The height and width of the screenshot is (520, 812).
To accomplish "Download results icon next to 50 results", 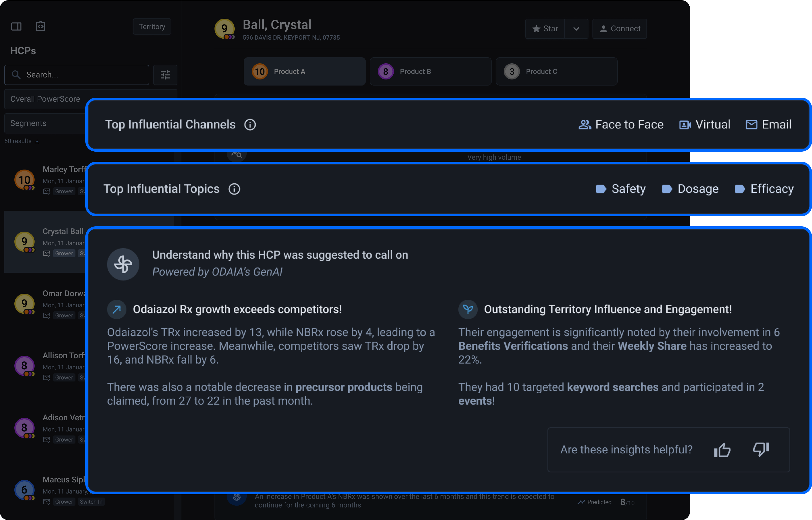I will [x=37, y=141].
